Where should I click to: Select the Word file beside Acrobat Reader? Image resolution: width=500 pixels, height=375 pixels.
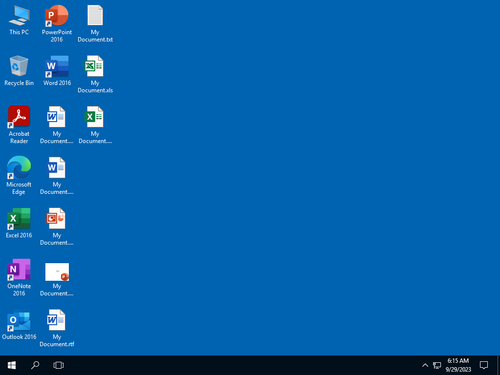coord(57,125)
